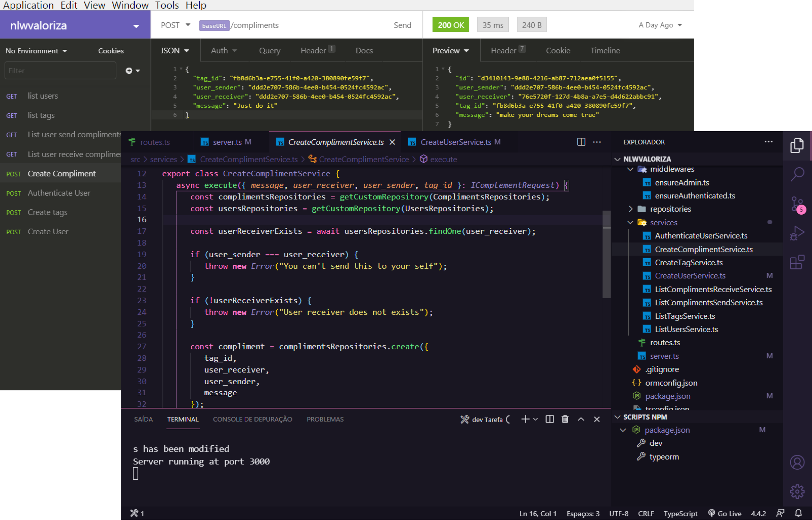
Task: Split the editor with split icon
Action: click(x=581, y=142)
